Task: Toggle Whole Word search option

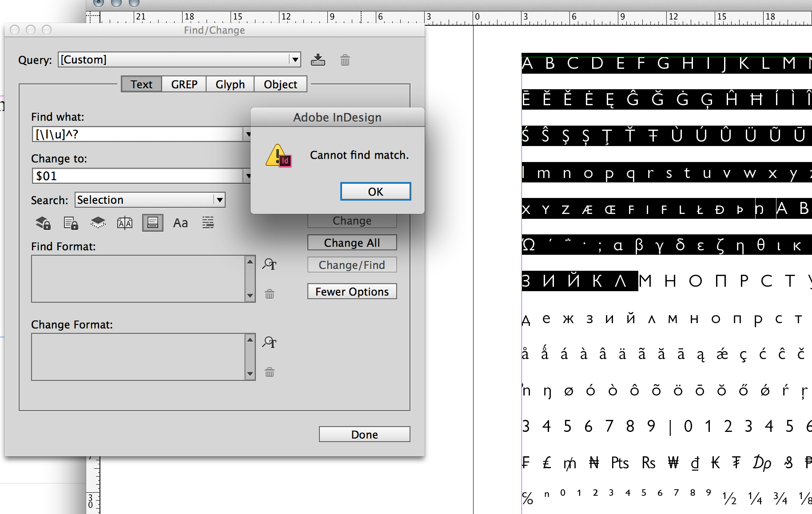Action: point(208,223)
